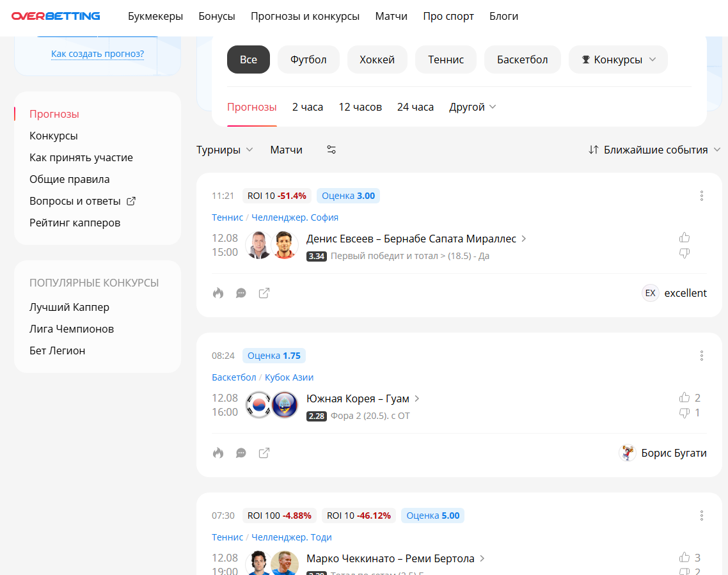This screenshot has height=575, width=728.
Task: Open the Ближайшие события sorting dropdown
Action: pos(654,149)
